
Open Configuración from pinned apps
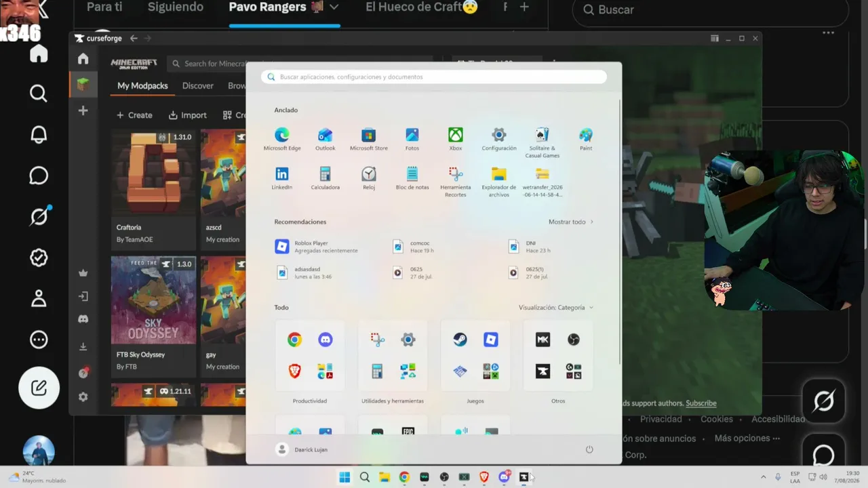(x=498, y=139)
